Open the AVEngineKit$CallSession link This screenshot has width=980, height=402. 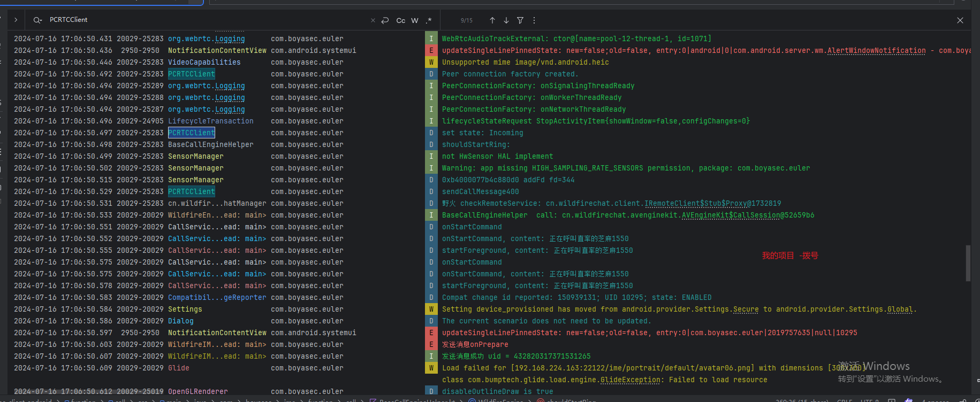pos(731,215)
